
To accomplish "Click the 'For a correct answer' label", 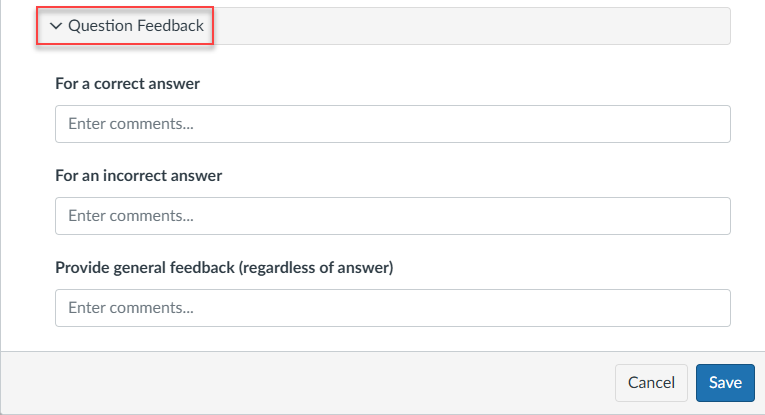I will [127, 84].
